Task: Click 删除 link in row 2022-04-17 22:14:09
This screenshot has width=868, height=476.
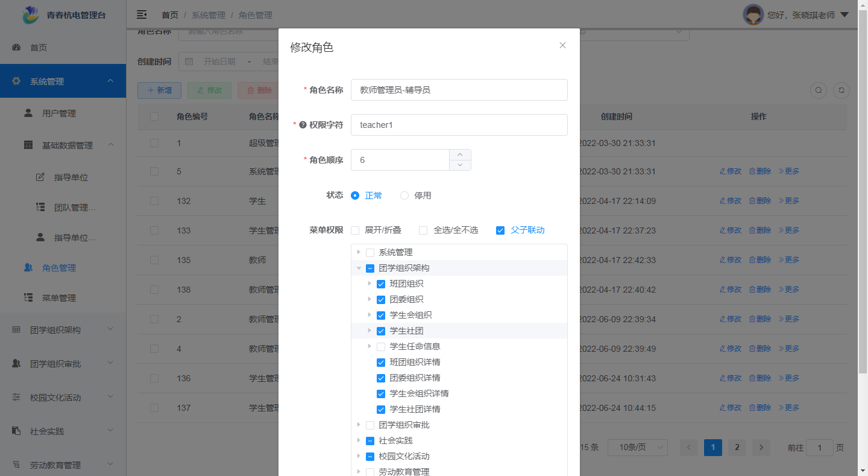Action: click(x=760, y=201)
